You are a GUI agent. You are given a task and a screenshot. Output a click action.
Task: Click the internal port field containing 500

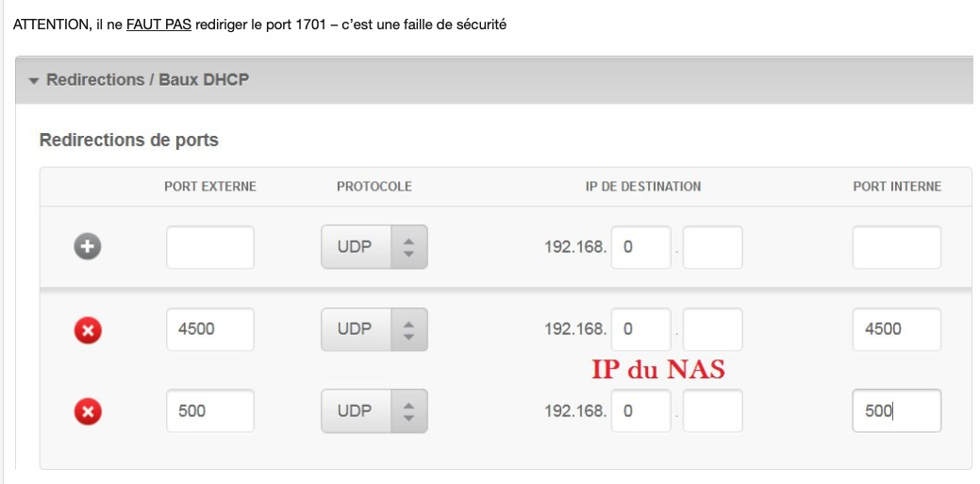(896, 411)
